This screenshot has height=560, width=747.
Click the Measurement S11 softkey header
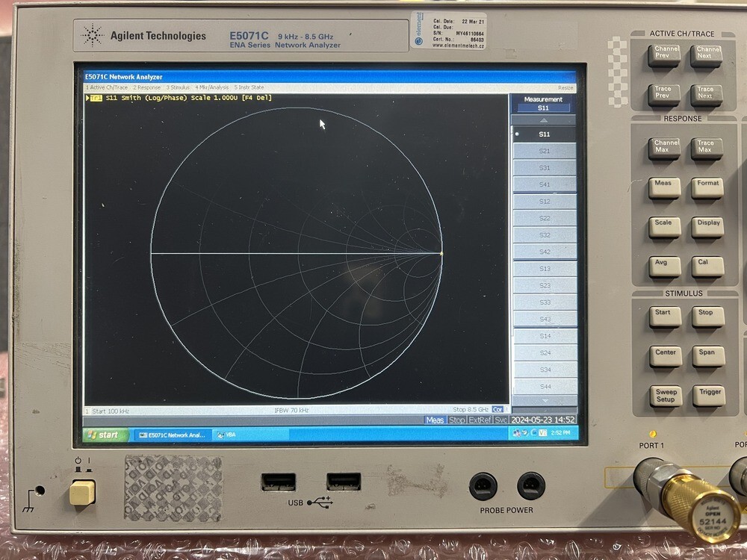(x=543, y=103)
